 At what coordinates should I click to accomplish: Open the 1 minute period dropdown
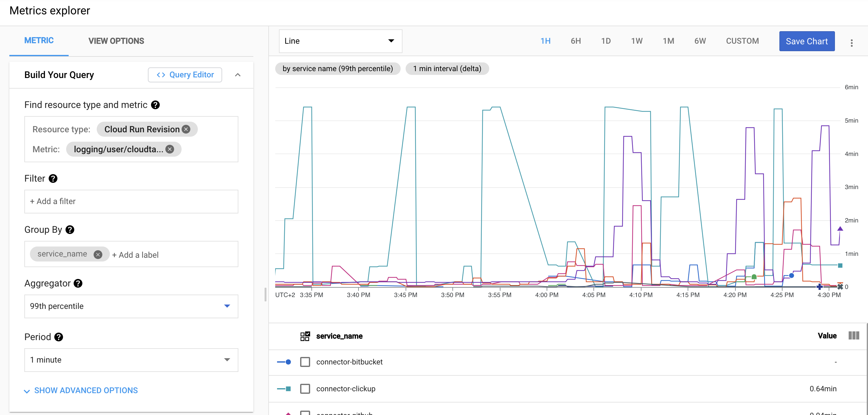click(x=131, y=360)
